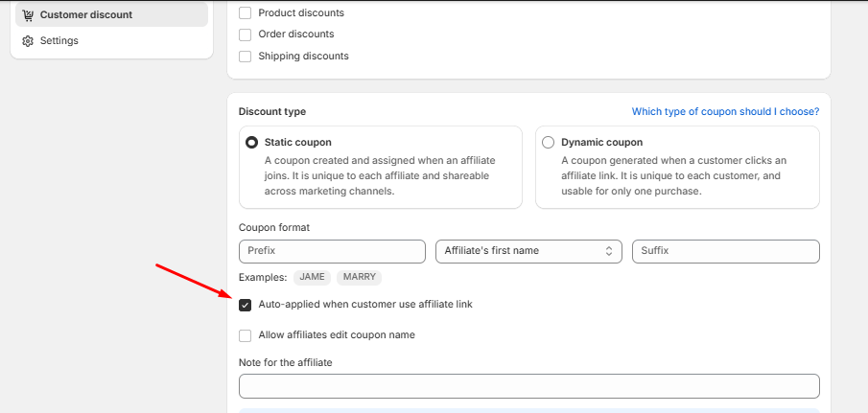Click the Note for the affiliate field
This screenshot has width=868, height=413.
[x=529, y=386]
